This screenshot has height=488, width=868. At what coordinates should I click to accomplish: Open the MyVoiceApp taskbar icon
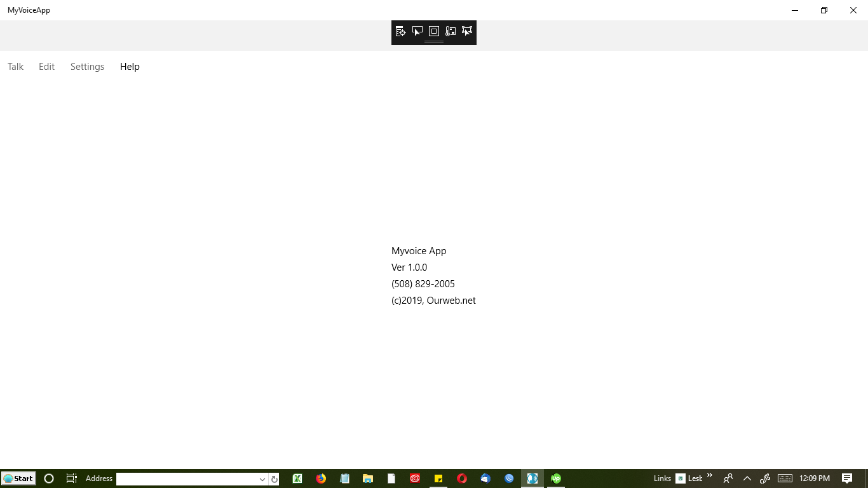pyautogui.click(x=532, y=478)
